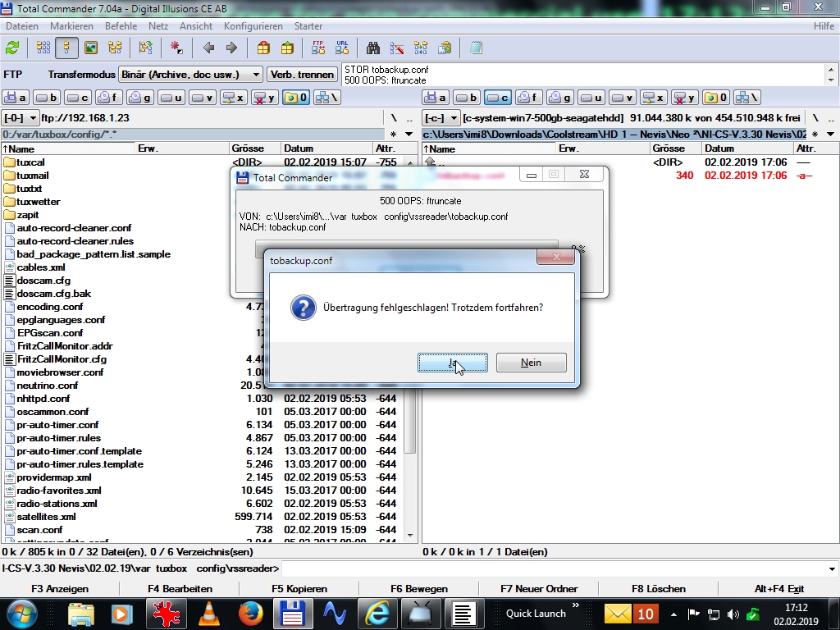Click the FTP connect toolbar icon
Viewport: 840px width, 630px height.
pyautogui.click(x=317, y=48)
